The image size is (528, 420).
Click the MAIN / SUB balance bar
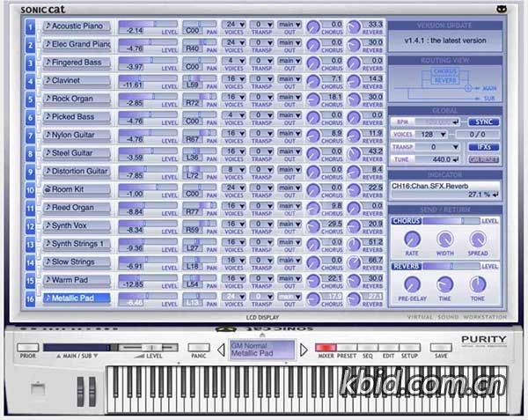(x=80, y=347)
